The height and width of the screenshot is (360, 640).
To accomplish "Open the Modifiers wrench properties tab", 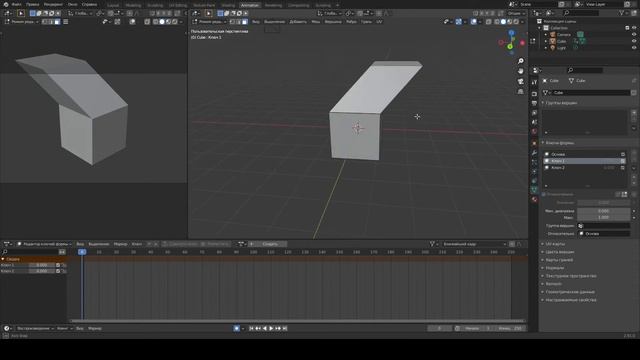I will tap(534, 153).
